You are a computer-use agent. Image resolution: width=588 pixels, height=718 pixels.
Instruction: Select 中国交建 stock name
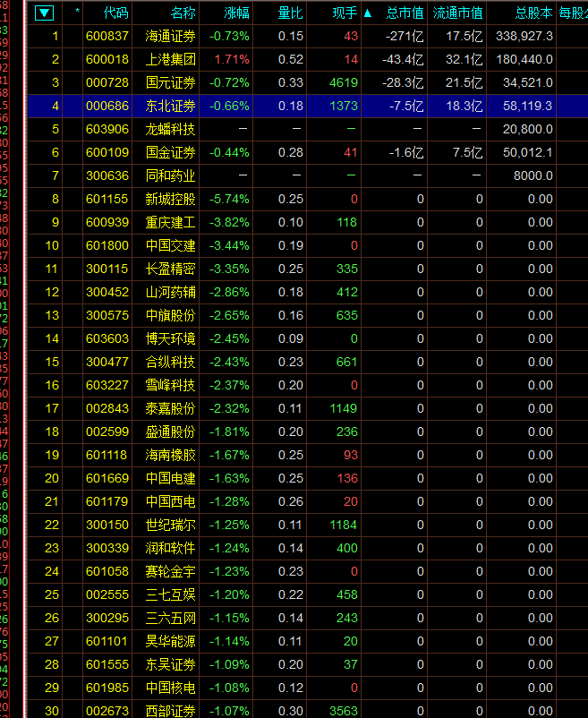click(170, 246)
